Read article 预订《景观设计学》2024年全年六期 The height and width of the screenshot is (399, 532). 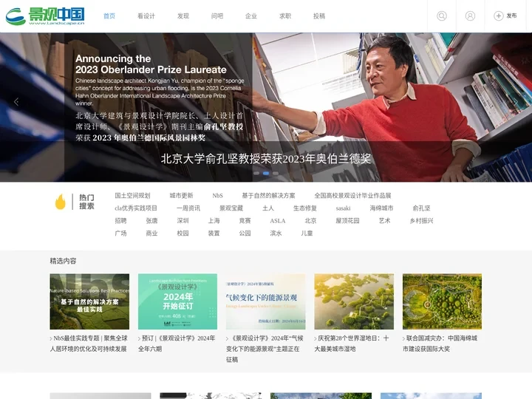[177, 344]
